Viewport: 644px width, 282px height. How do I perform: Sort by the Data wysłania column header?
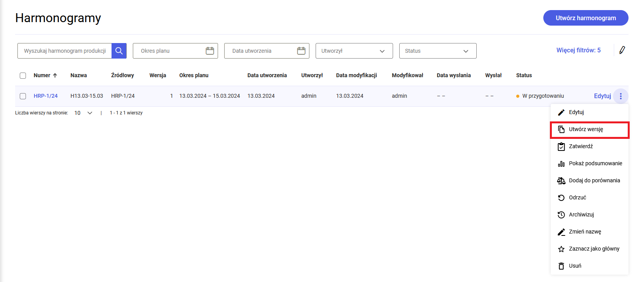pos(454,75)
